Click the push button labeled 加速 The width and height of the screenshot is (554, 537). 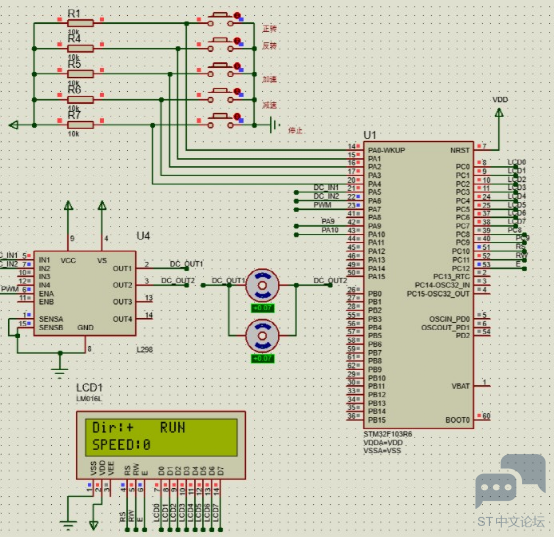pos(220,70)
